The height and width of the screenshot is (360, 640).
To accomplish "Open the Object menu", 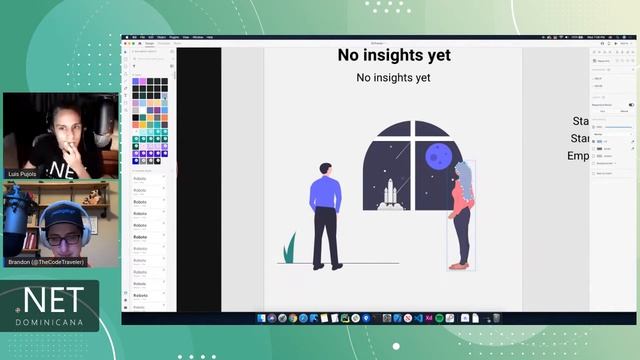I will coord(162,37).
